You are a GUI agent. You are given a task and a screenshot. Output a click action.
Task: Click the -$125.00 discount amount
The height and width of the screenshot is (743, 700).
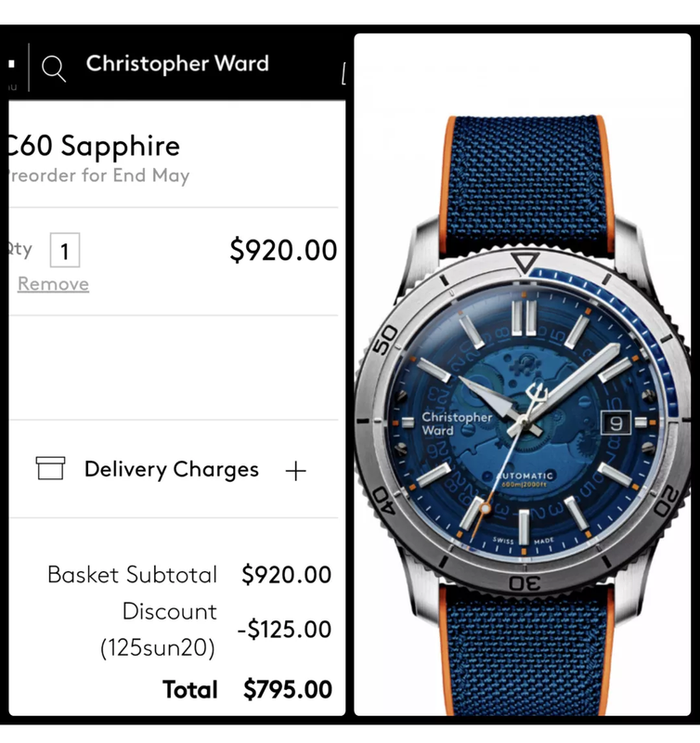284,630
